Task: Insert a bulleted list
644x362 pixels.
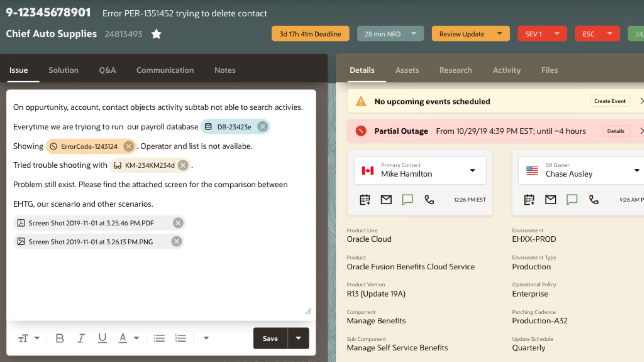Action: [x=159, y=338]
